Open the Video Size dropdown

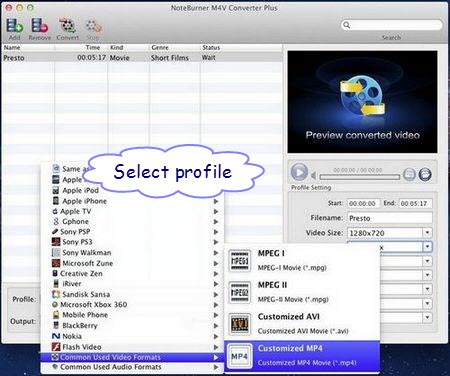427,233
